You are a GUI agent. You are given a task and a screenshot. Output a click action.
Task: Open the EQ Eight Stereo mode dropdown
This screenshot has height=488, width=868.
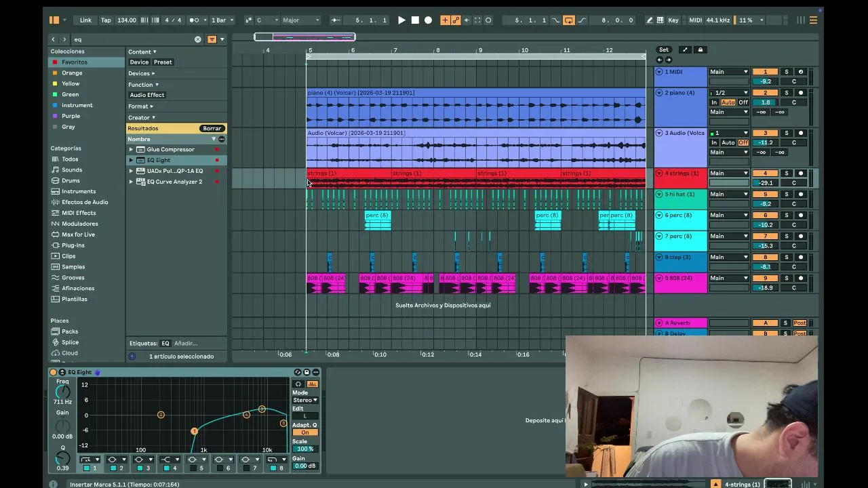(305, 400)
